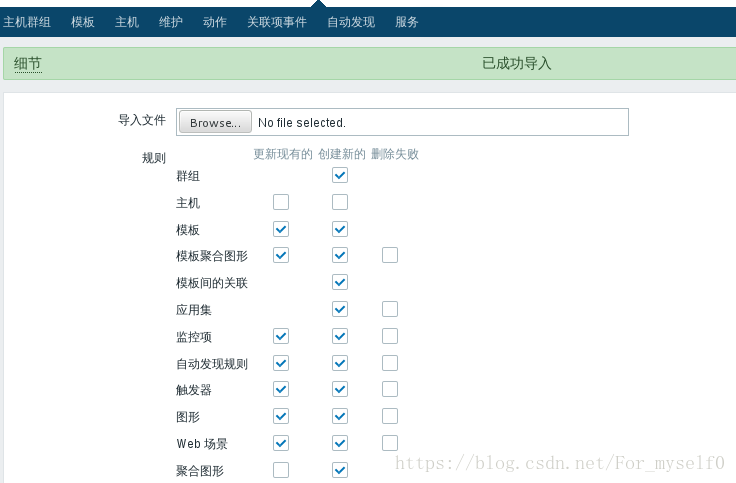
Task: Uncheck 图形 创建新的 checkbox
Action: point(340,416)
